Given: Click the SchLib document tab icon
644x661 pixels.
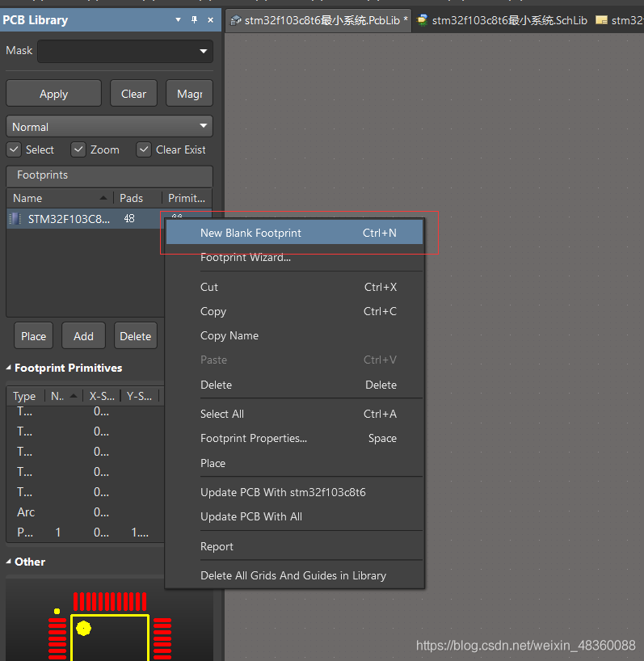Looking at the screenshot, I should (x=422, y=20).
